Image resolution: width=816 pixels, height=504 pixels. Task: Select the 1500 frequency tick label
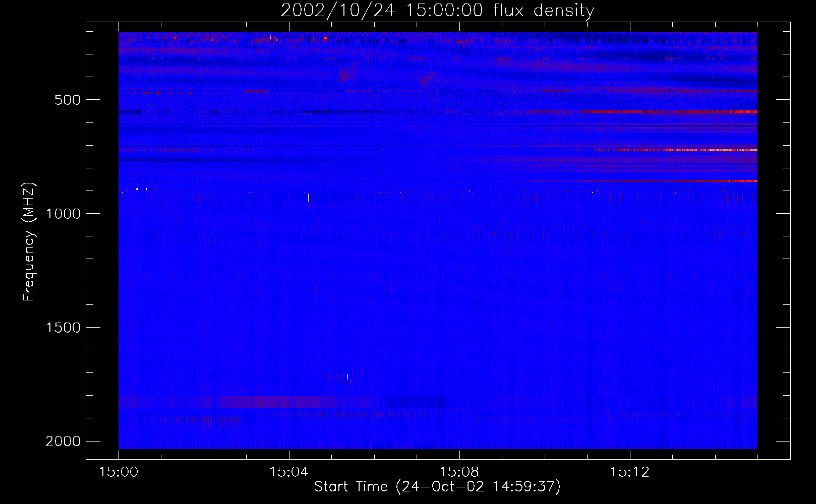[x=63, y=328]
